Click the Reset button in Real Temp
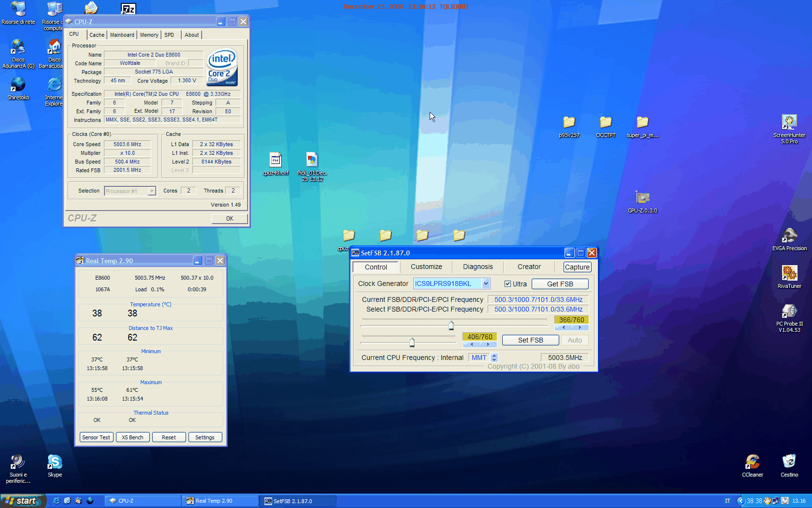The image size is (812, 508). [x=169, y=437]
